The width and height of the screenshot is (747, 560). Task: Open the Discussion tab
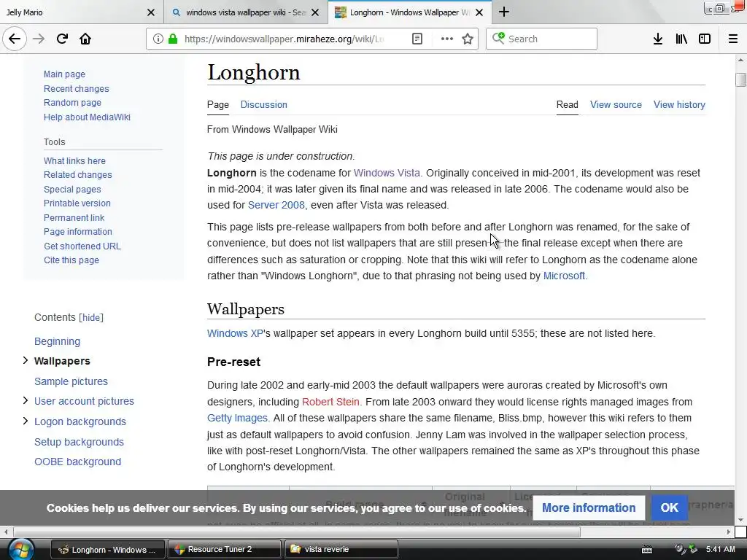point(263,105)
